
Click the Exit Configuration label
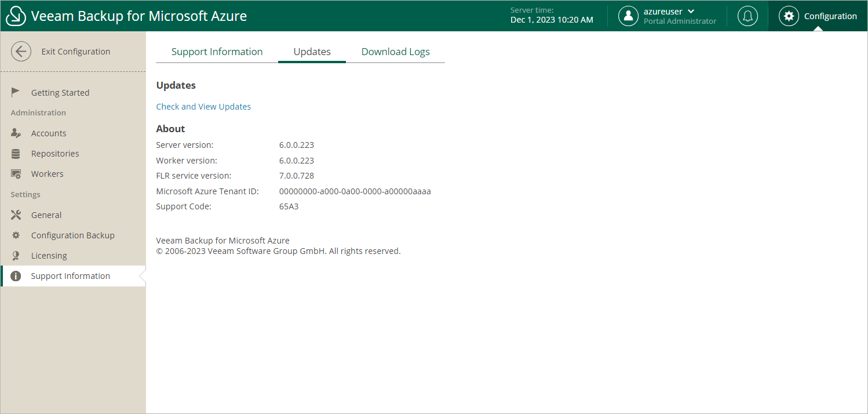pos(76,52)
